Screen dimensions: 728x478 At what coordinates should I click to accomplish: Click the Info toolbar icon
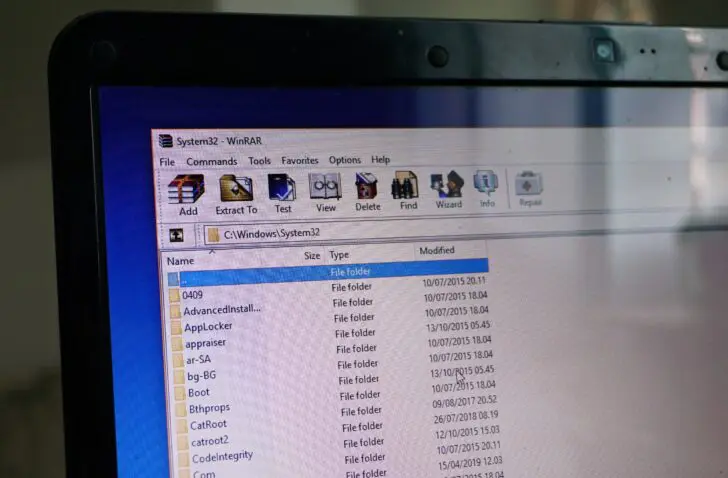pos(486,184)
